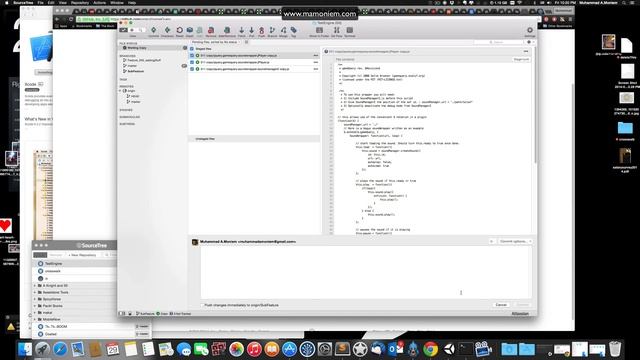Screen dimensions: 640x360
Task: Open the Actions menu in menu bar
Action: (x=99, y=2)
